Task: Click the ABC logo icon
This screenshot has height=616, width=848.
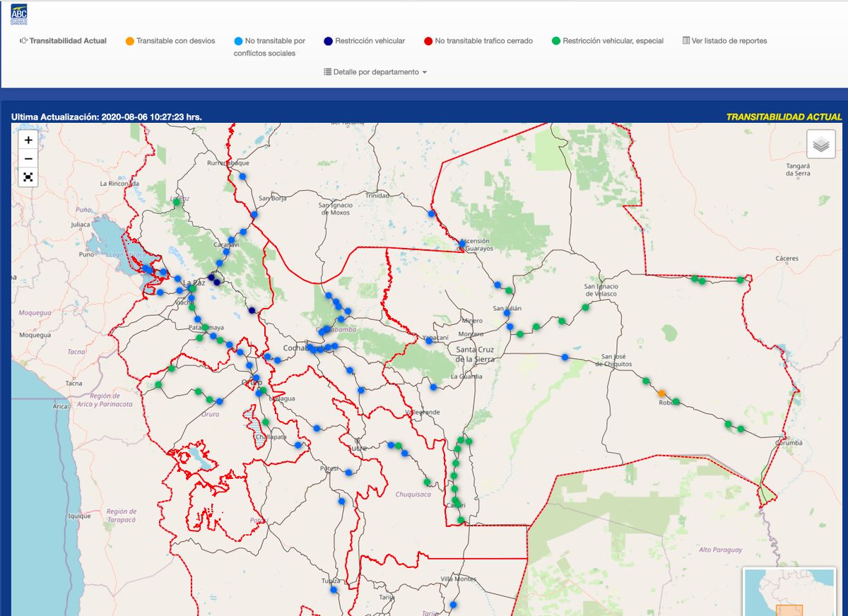Action: [x=19, y=15]
